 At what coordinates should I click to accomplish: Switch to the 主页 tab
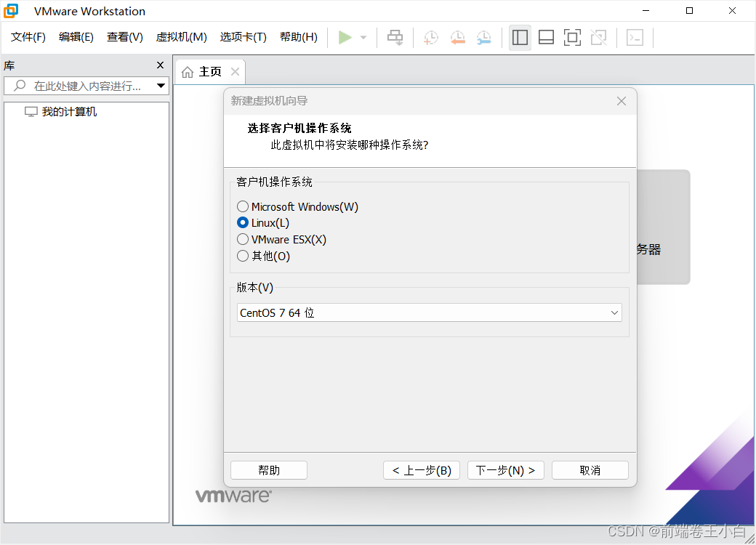coord(210,72)
